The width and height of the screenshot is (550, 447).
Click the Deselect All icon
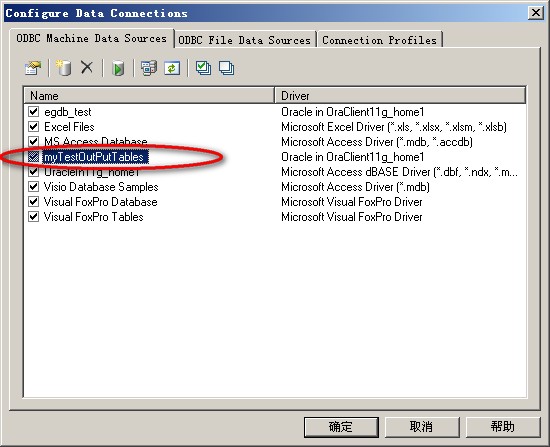(226, 68)
